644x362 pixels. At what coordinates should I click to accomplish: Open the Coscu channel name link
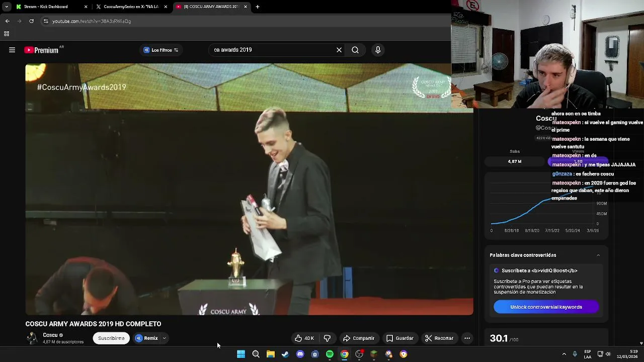(x=50, y=335)
